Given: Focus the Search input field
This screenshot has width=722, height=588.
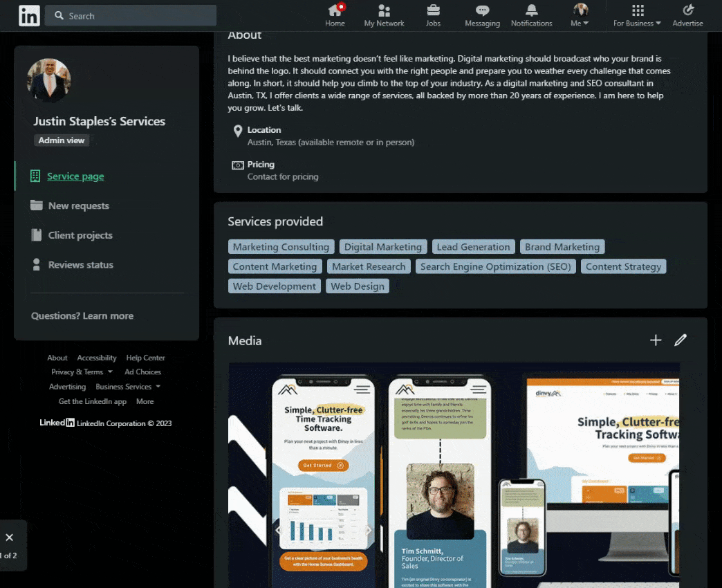Looking at the screenshot, I should (x=131, y=16).
